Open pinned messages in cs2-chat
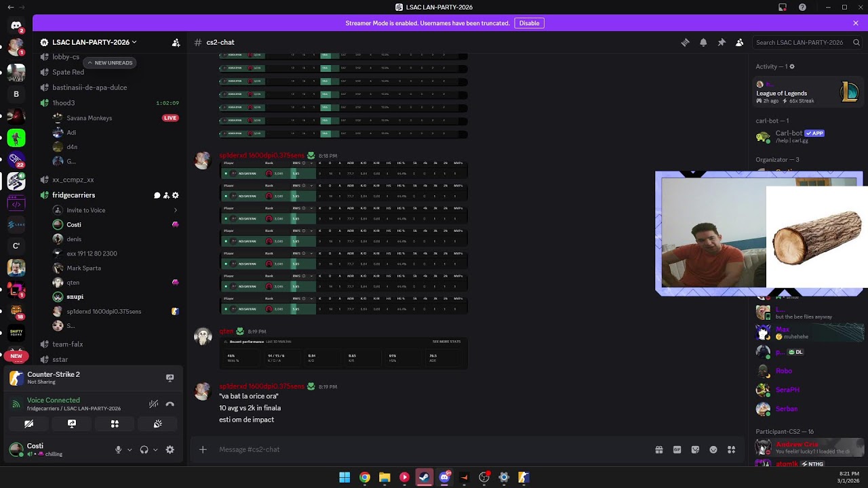 tap(722, 42)
